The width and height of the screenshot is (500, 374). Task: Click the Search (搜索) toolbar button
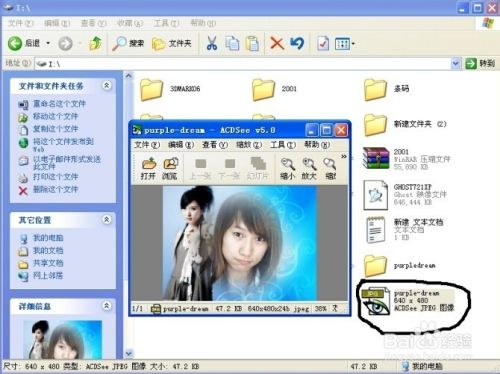128,43
